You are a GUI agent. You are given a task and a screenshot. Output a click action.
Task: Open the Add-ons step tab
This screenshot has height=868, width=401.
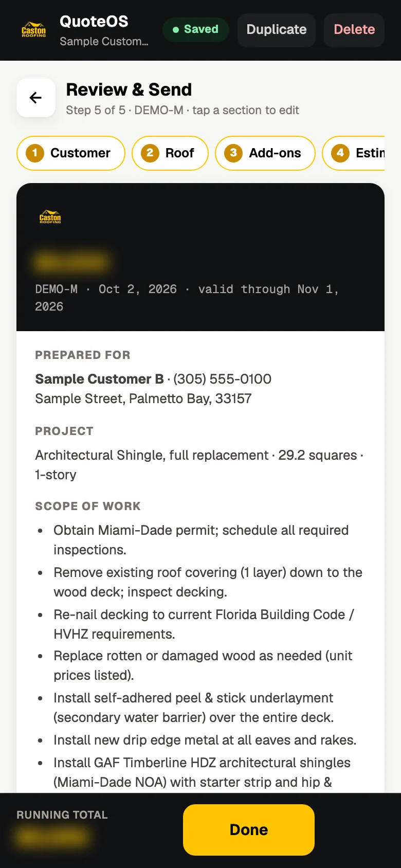point(265,153)
